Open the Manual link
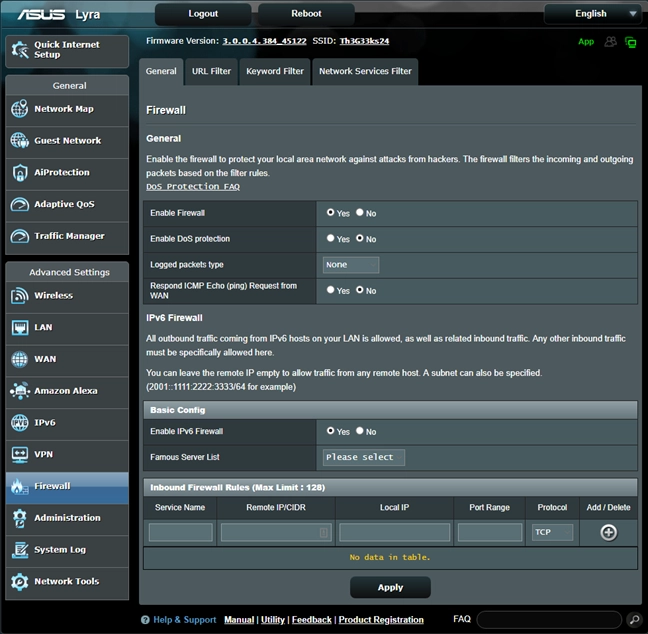This screenshot has height=634, width=648. tap(239, 620)
